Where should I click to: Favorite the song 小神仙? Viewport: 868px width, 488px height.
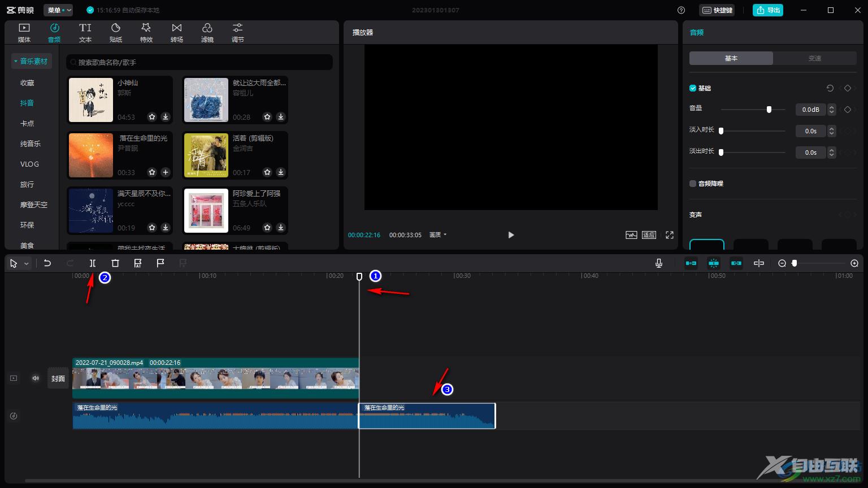152,117
